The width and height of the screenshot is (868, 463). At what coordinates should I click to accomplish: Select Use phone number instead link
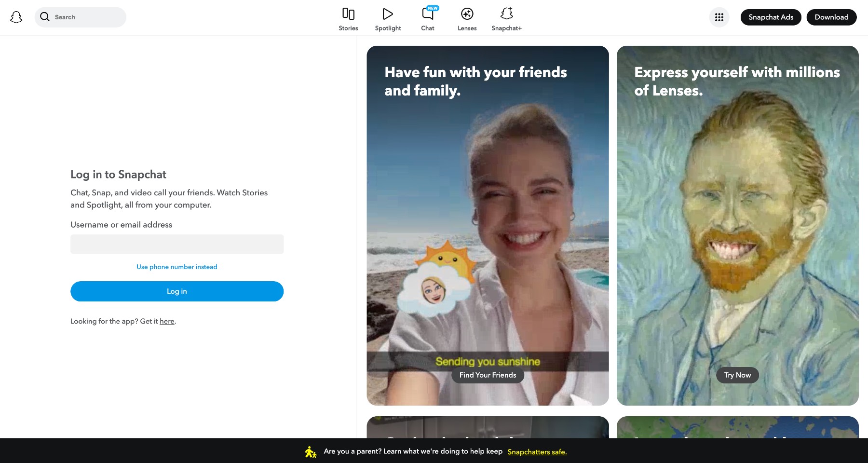pyautogui.click(x=177, y=267)
